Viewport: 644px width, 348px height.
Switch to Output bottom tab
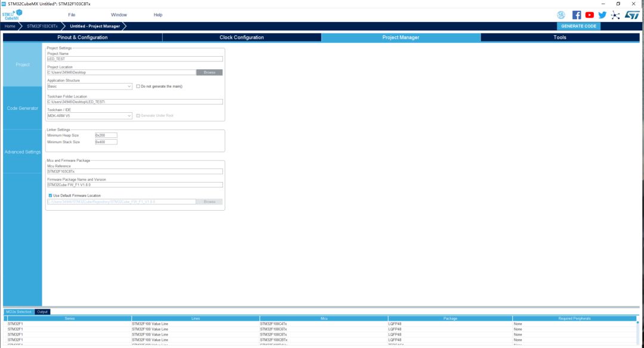point(42,312)
